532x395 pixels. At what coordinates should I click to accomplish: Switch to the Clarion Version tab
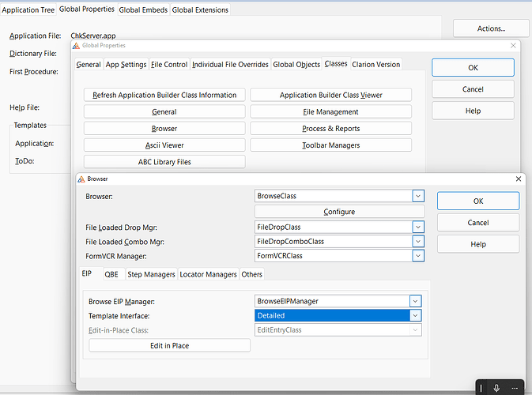click(x=376, y=64)
